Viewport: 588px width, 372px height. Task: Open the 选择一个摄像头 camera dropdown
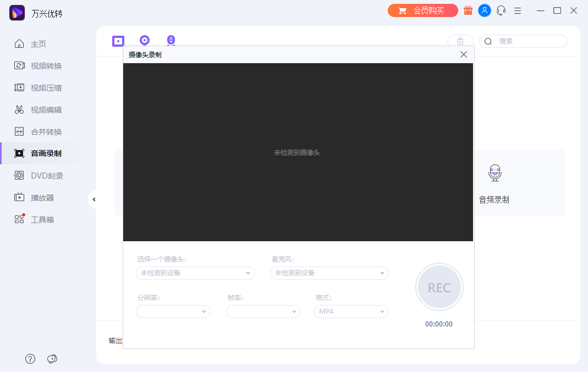pos(195,273)
